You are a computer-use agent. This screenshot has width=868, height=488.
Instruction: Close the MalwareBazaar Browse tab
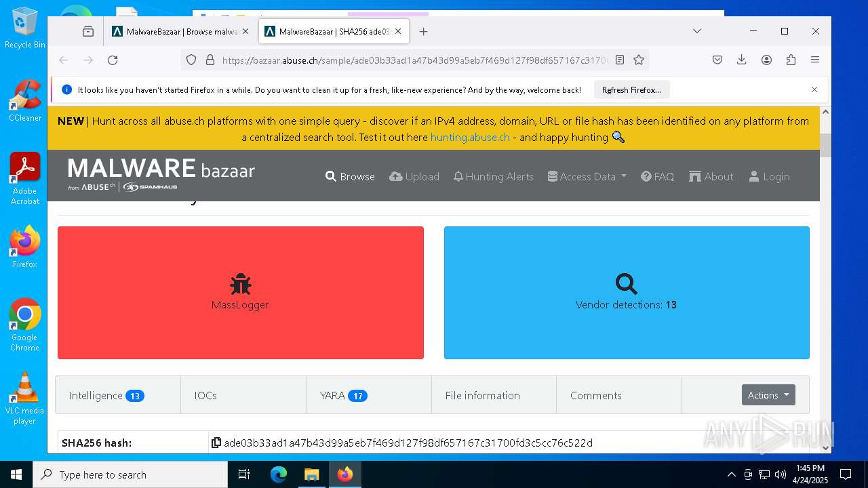pyautogui.click(x=245, y=31)
